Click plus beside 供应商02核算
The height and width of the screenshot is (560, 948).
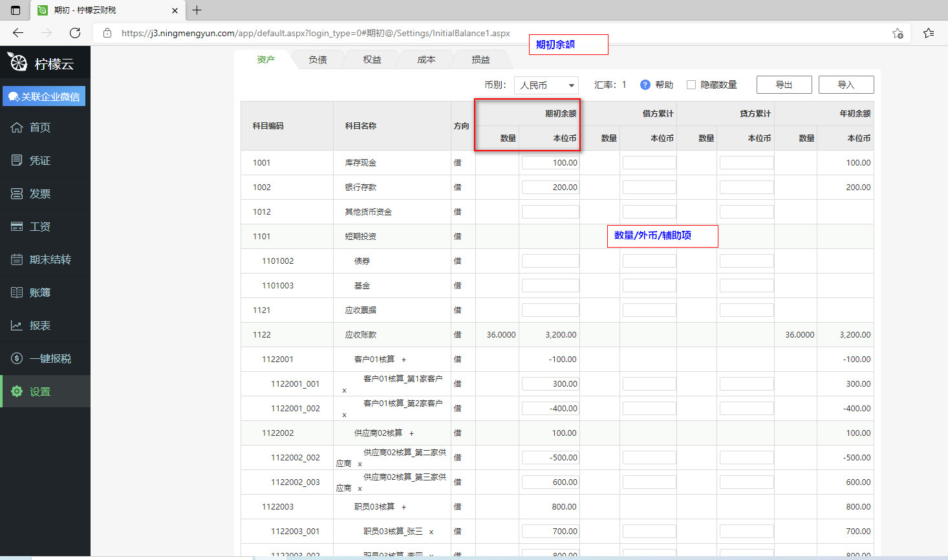(411, 433)
